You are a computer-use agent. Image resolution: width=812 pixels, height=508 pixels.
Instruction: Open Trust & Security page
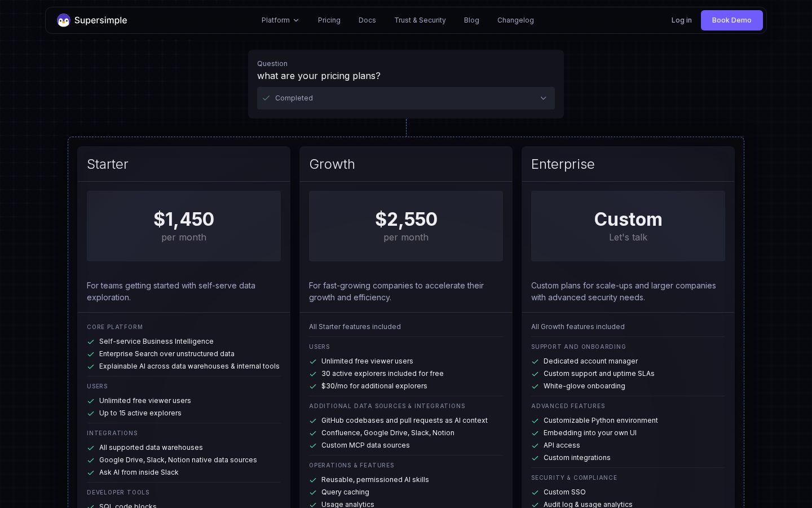(420, 20)
